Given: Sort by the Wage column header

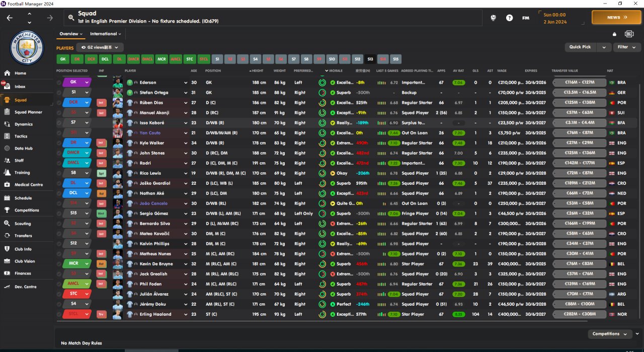Looking at the screenshot, I should pyautogui.click(x=503, y=71).
